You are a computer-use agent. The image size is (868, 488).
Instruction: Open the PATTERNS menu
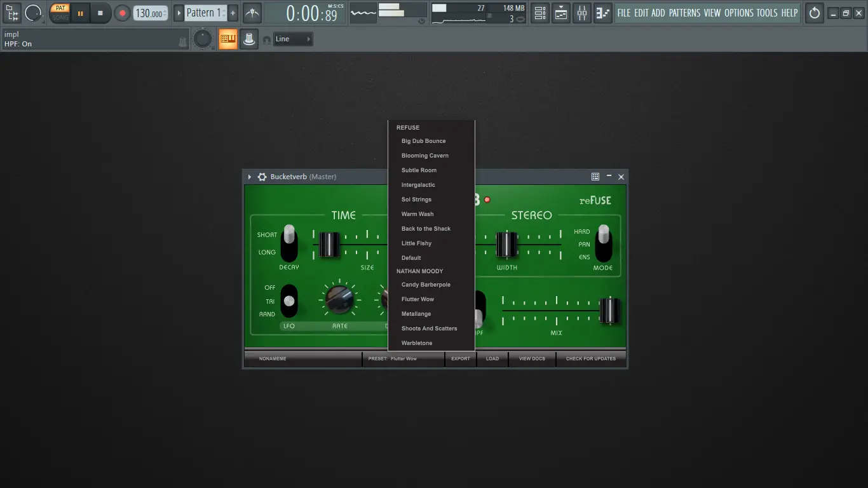click(x=684, y=13)
